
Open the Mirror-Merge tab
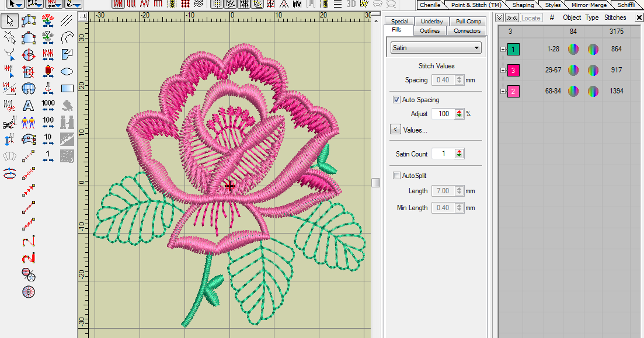tap(589, 5)
